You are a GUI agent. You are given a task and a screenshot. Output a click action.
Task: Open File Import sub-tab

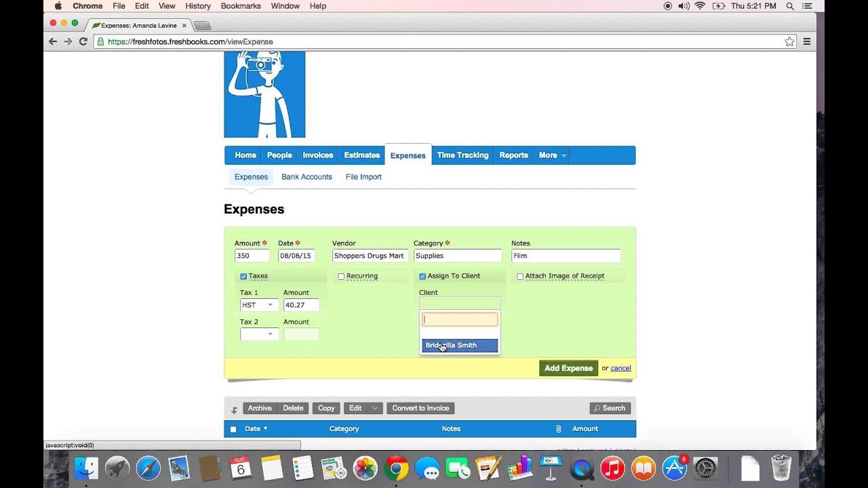click(x=363, y=177)
